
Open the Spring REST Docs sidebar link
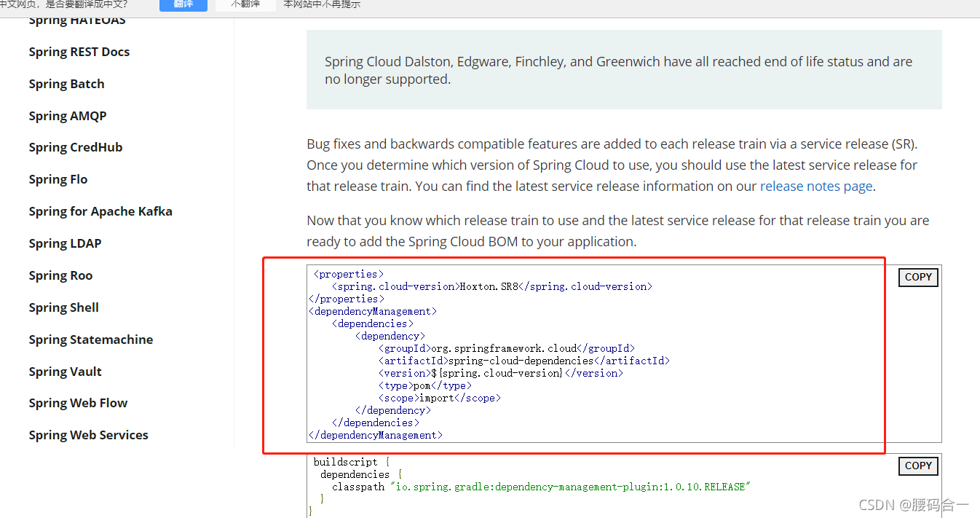tap(79, 52)
